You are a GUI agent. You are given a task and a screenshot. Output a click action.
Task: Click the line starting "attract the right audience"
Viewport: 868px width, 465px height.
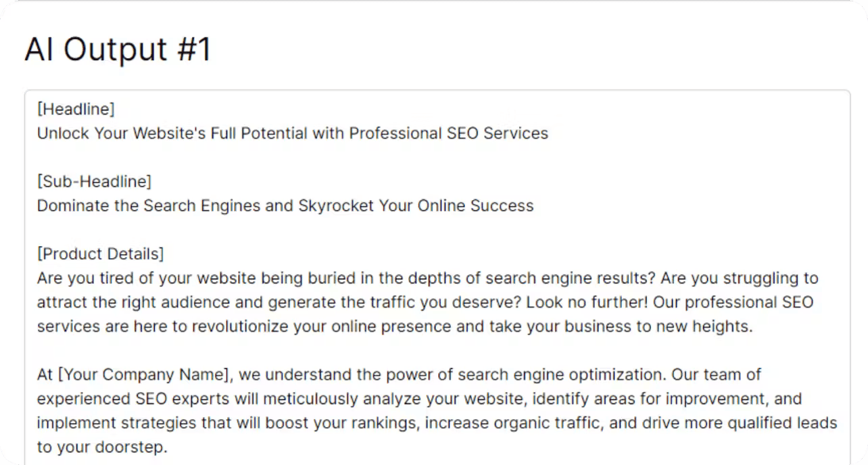coord(425,302)
